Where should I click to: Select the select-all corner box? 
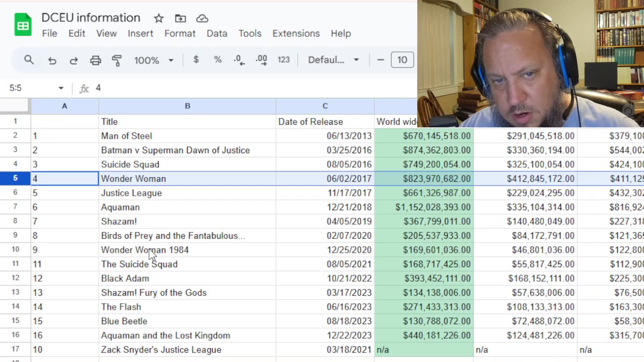tap(15, 106)
